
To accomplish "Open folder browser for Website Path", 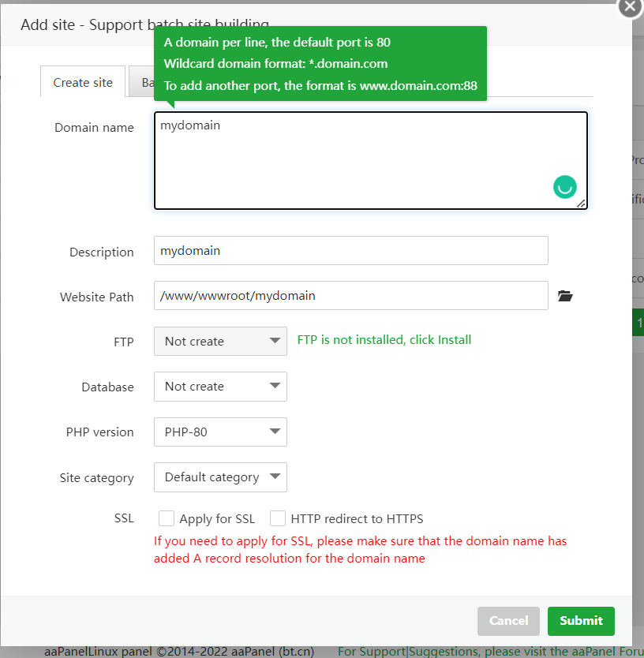I will [564, 297].
